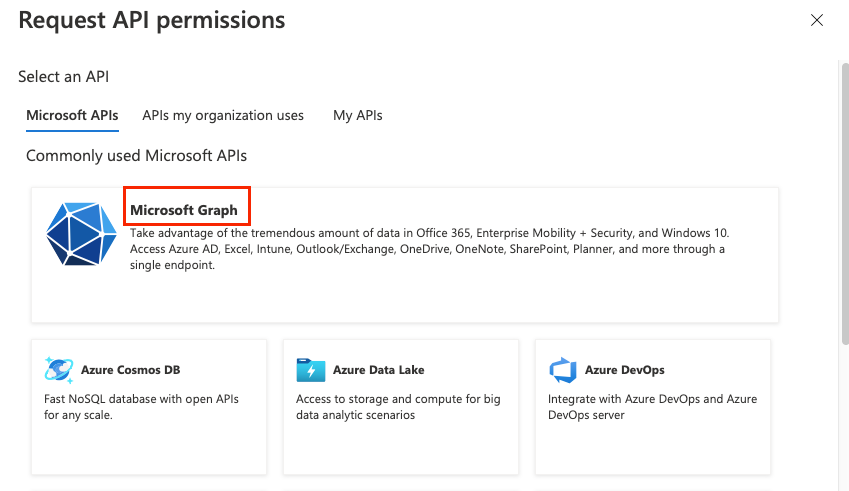
Task: Select the Azure Cosmos DB title
Action: (132, 370)
